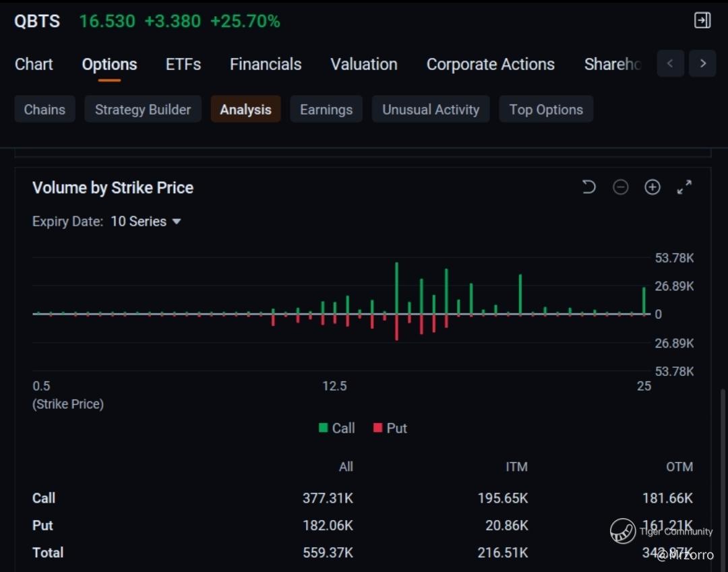The width and height of the screenshot is (728, 572).
Task: Toggle the Put series in the legend
Action: coord(390,428)
